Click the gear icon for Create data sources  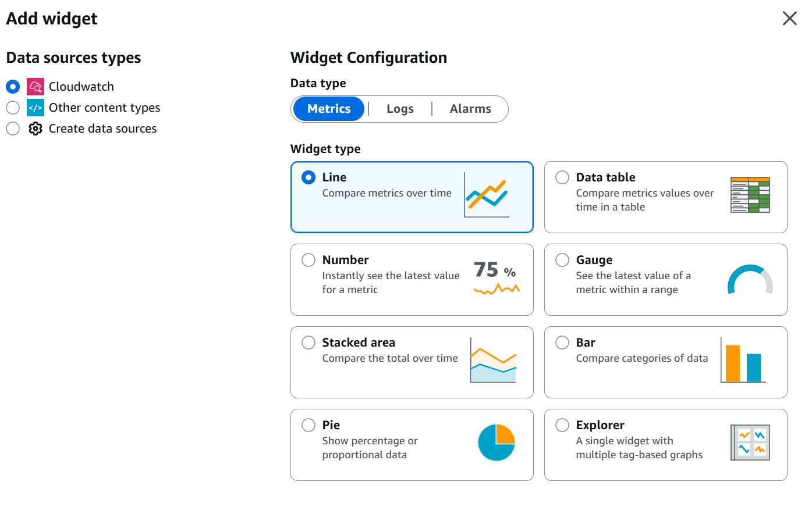pos(36,128)
